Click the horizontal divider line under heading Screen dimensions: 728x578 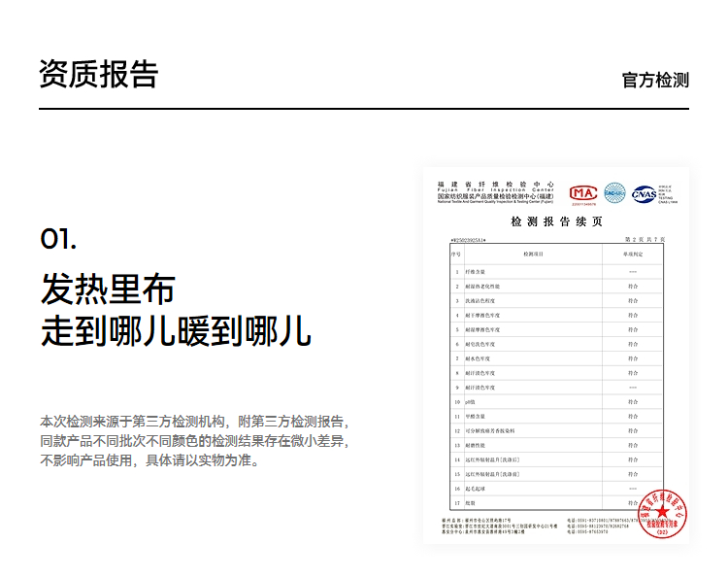[364, 109]
